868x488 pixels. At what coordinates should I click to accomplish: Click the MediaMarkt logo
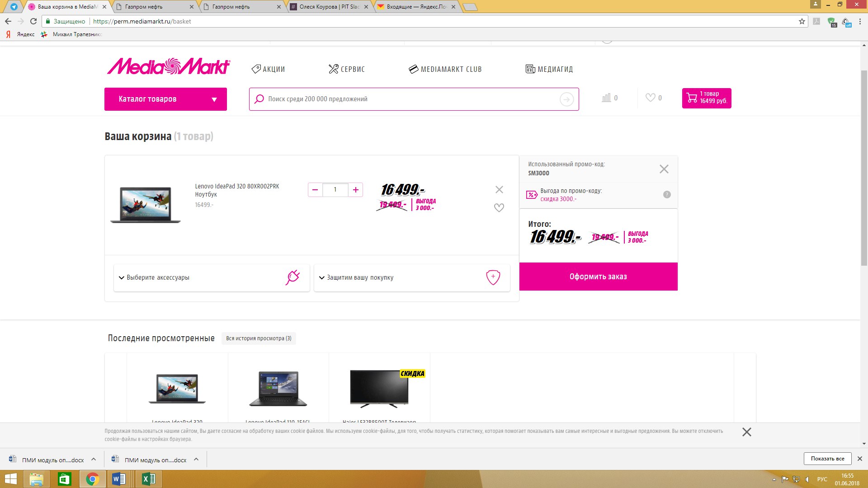169,66
